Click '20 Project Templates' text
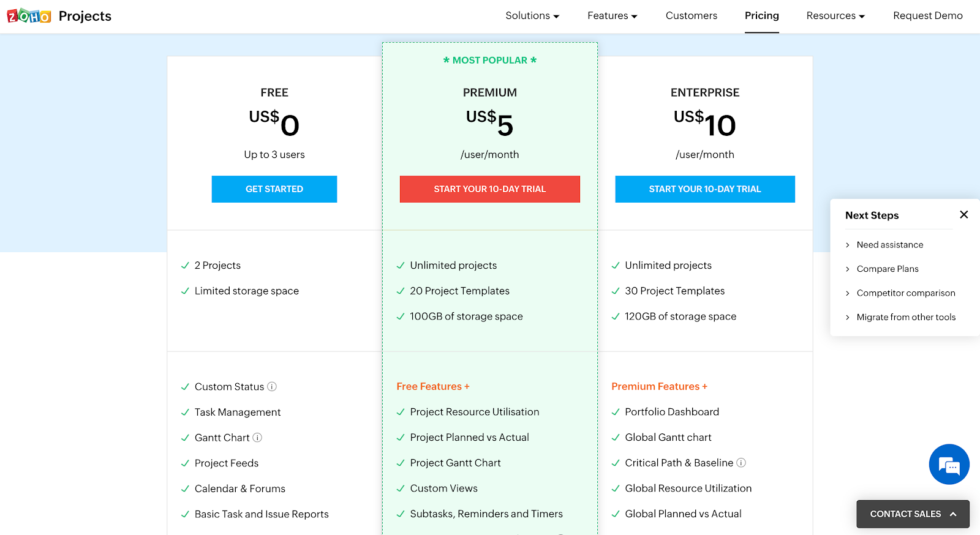Screen dimensions: 980x535 pyautogui.click(x=460, y=291)
